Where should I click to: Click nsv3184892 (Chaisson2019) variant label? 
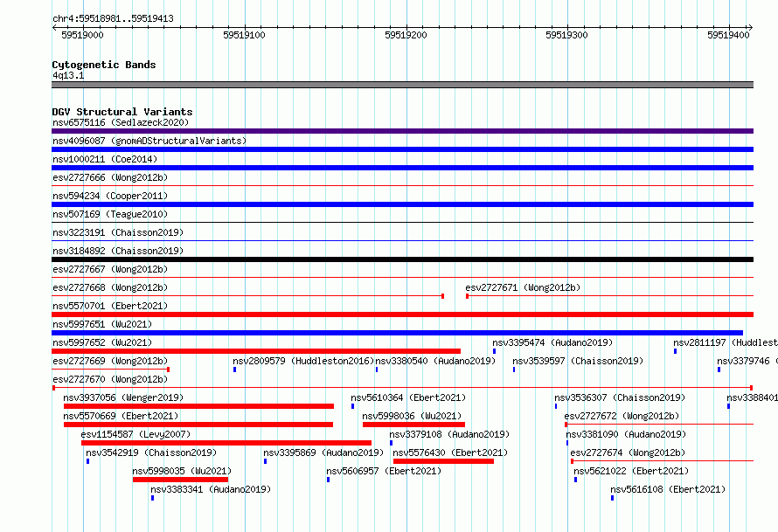[x=118, y=251]
